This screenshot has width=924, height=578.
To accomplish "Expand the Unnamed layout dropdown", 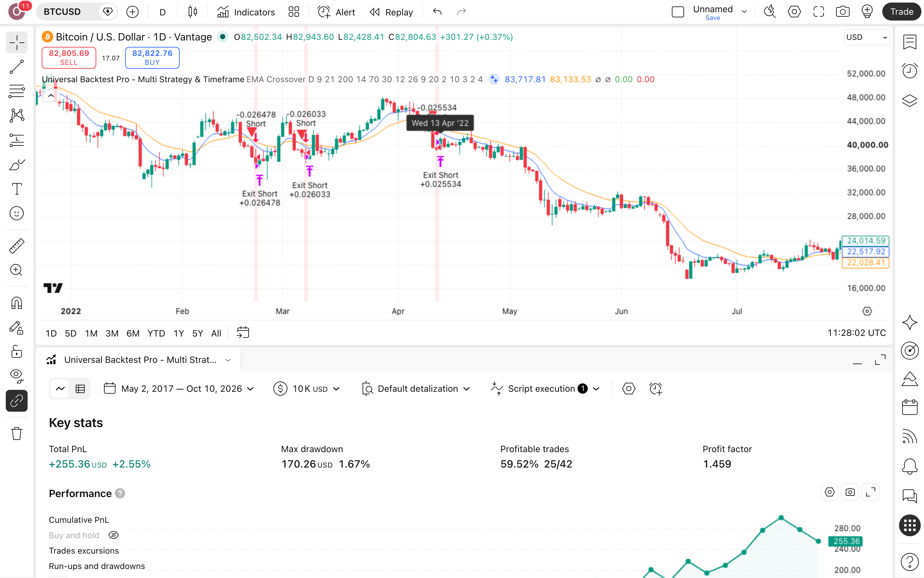I will coord(744,12).
